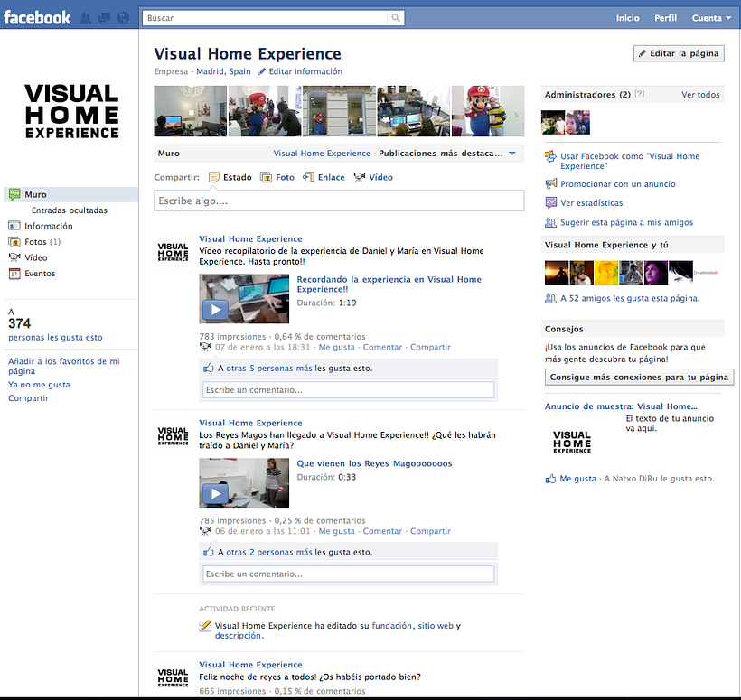Image resolution: width=741 pixels, height=700 pixels.
Task: Open otras 2 personas más link
Action: point(269,553)
